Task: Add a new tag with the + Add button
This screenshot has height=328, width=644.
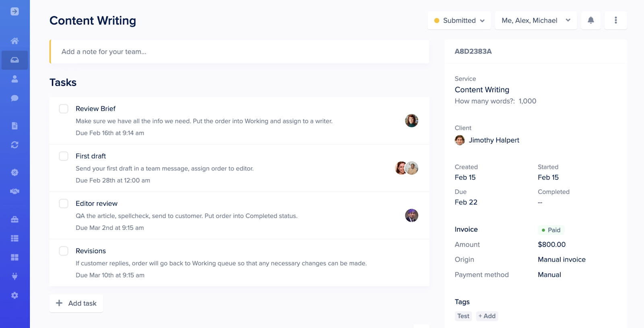Action: click(487, 316)
